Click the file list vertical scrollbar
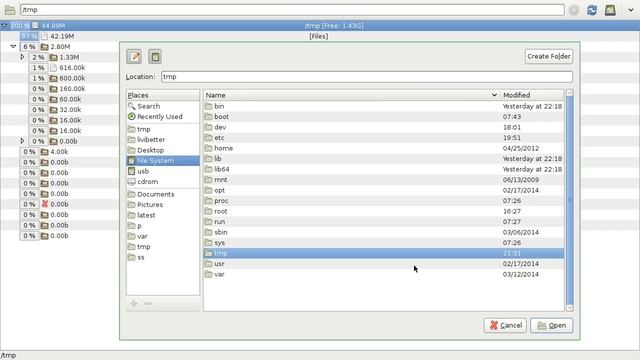 point(570,200)
